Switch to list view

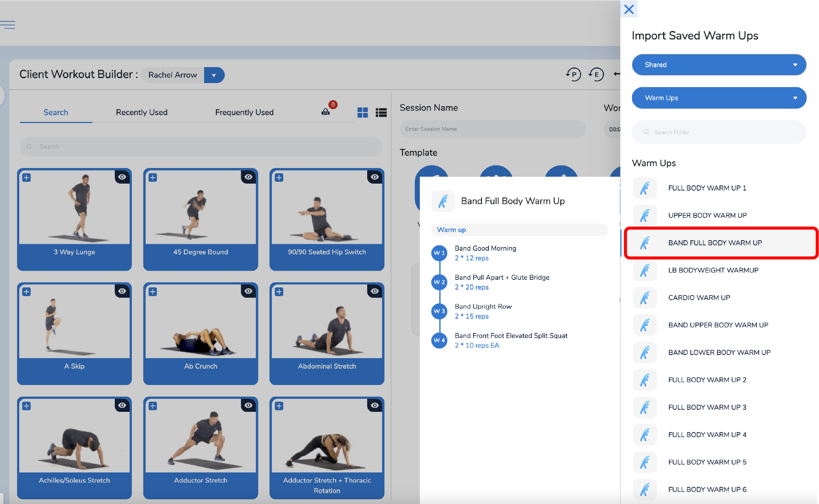pyautogui.click(x=381, y=112)
